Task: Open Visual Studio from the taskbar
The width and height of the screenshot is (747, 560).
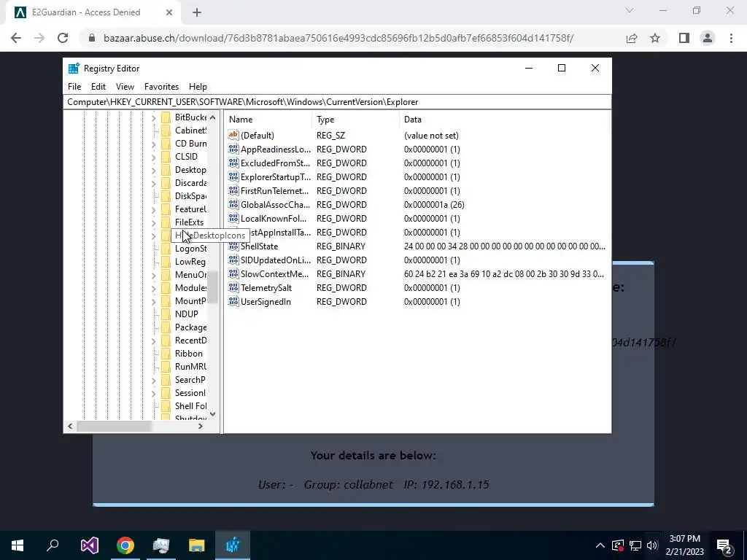Action: pyautogui.click(x=89, y=545)
